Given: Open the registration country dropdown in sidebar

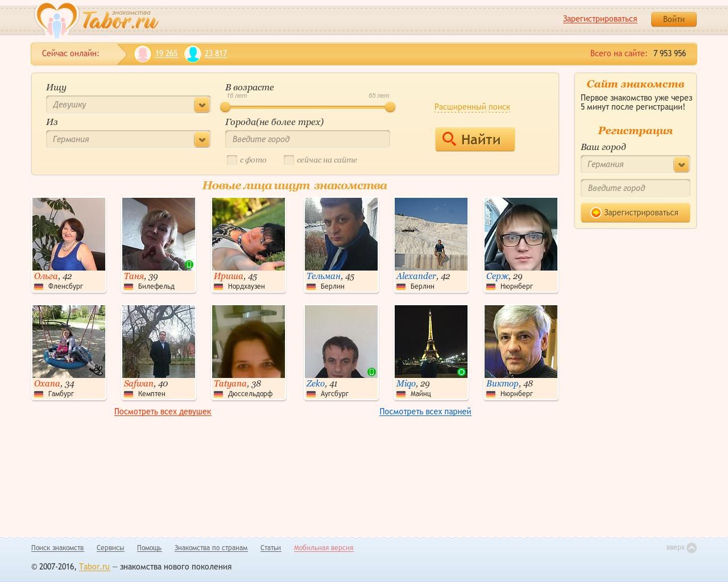Looking at the screenshot, I should click(x=681, y=165).
